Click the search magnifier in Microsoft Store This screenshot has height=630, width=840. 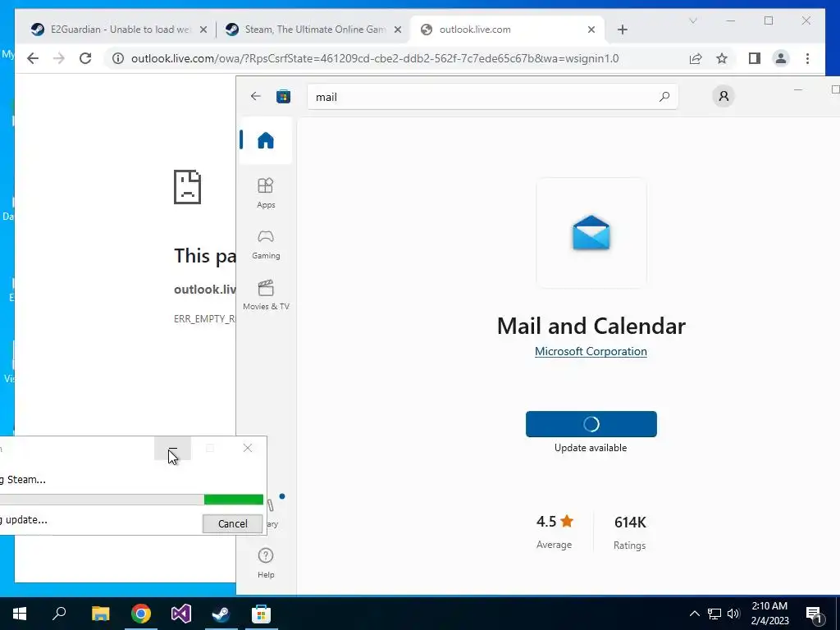[x=664, y=97]
